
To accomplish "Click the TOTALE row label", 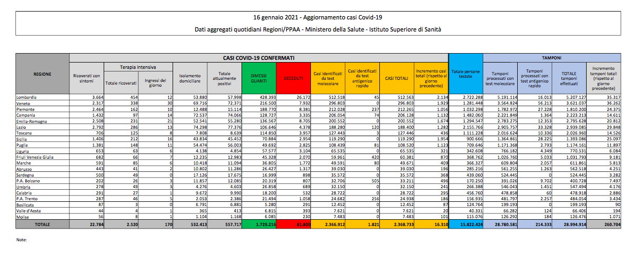I will tap(42, 223).
